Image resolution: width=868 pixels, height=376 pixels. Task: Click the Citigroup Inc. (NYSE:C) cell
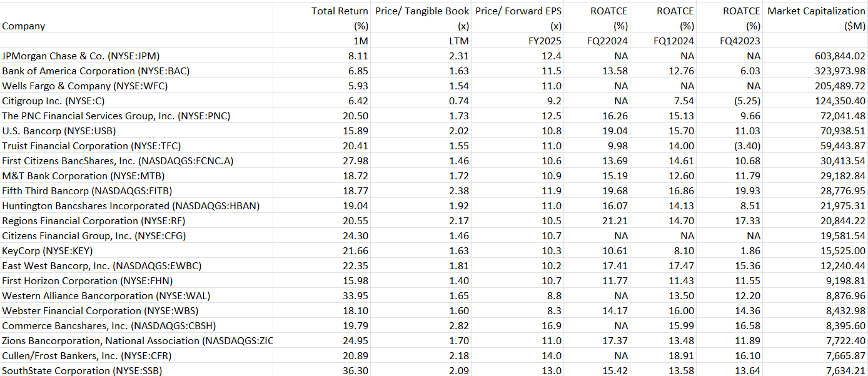(136, 101)
